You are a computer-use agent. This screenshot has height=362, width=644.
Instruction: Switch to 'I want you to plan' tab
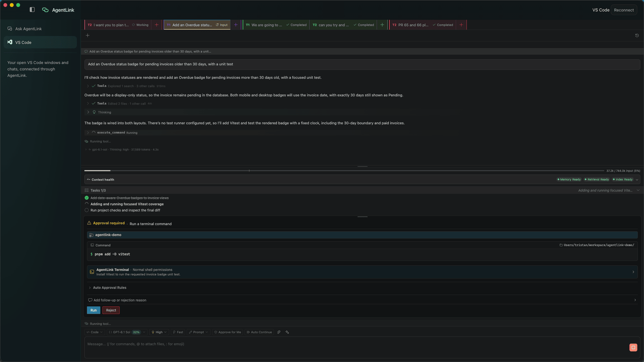point(118,25)
